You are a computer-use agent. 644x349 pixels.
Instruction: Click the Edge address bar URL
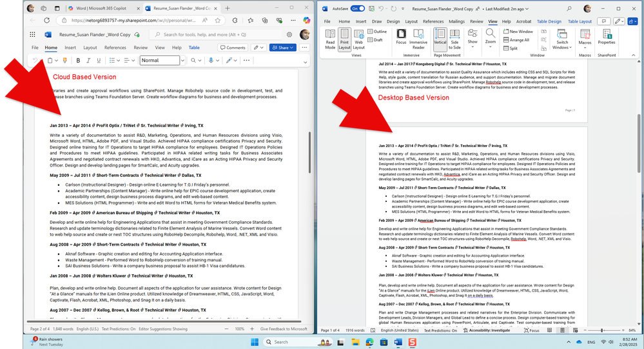[133, 20]
